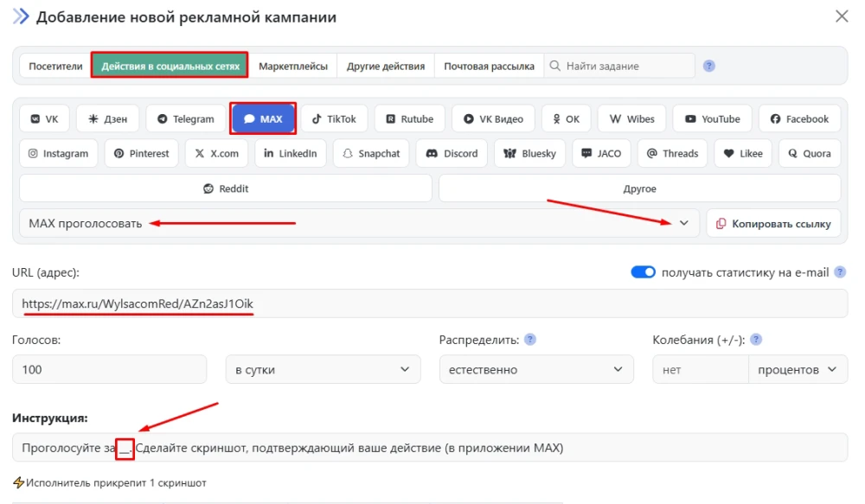The height and width of the screenshot is (504, 865).
Task: Click the Другое category button
Action: click(640, 188)
